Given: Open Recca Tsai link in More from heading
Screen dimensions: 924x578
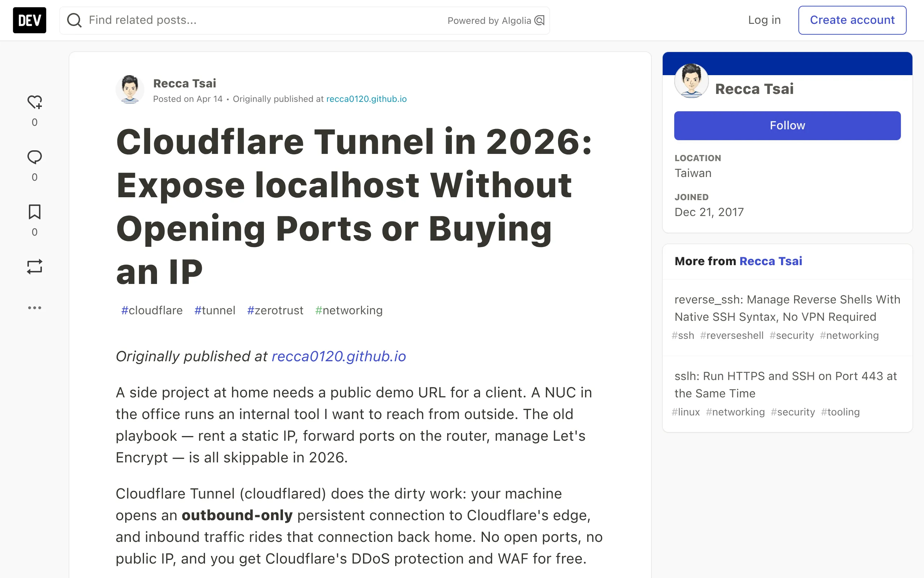Looking at the screenshot, I should tap(771, 261).
